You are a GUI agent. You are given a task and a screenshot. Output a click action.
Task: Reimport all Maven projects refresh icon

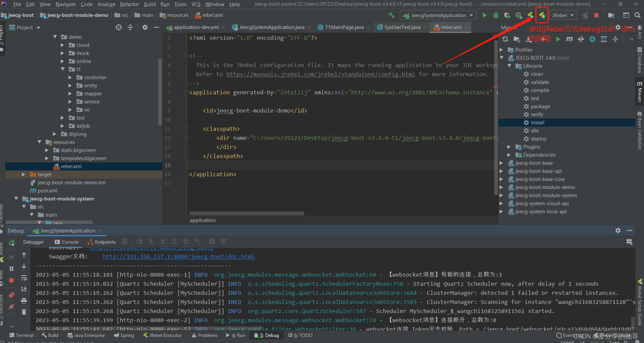pos(505,39)
